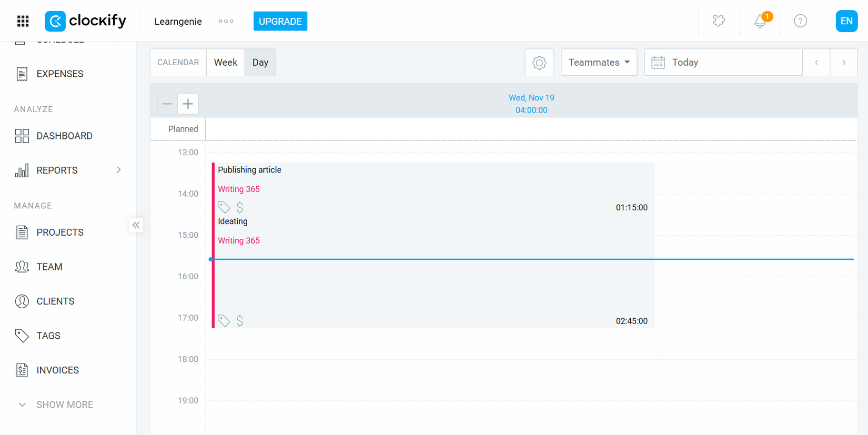Click the Expenses sidebar icon
Screen dimensions: 868x435
[22, 74]
